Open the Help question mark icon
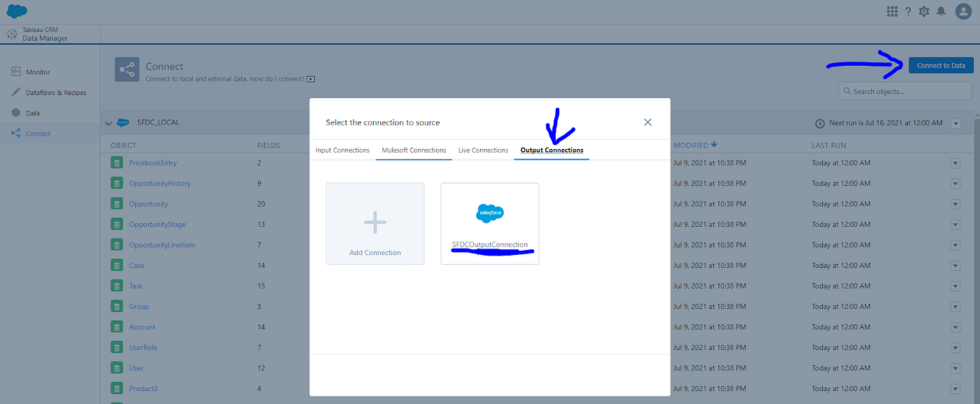980x404 pixels. 908,11
